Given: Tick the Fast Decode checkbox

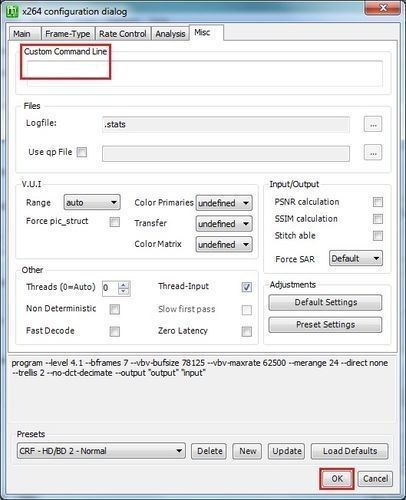Looking at the screenshot, I should click(115, 331).
